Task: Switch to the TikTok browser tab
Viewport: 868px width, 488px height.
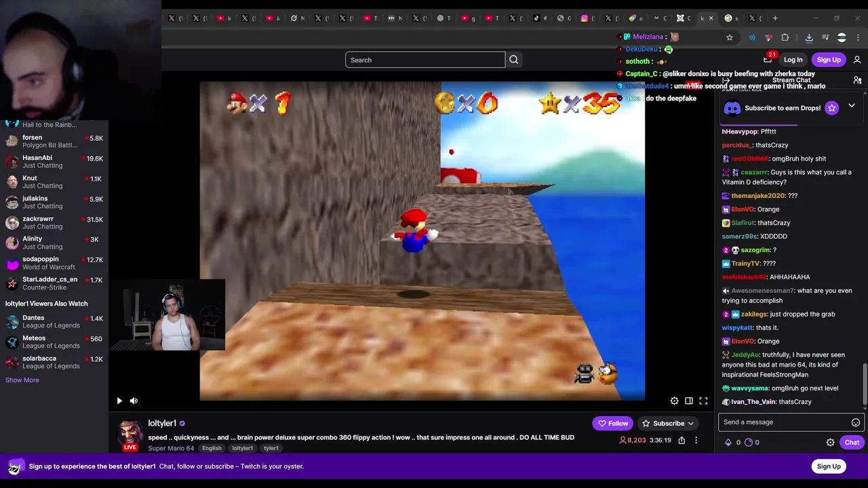Action: [539, 18]
